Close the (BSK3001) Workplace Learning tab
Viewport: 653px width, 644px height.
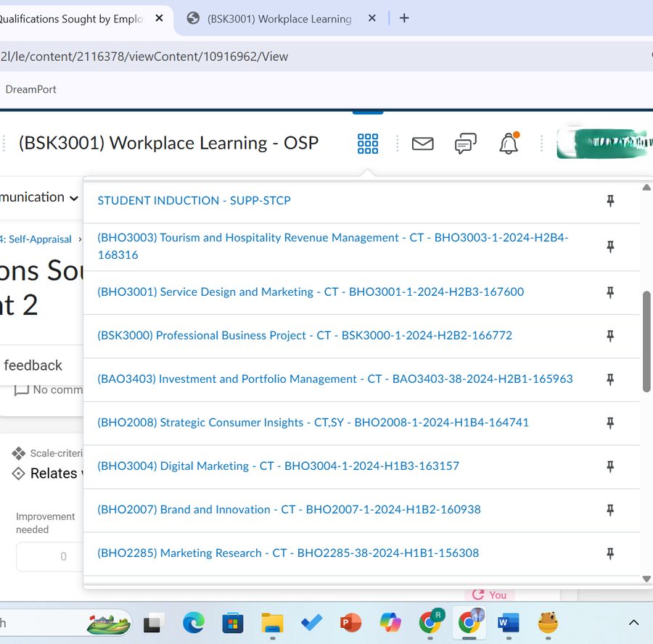pos(372,18)
